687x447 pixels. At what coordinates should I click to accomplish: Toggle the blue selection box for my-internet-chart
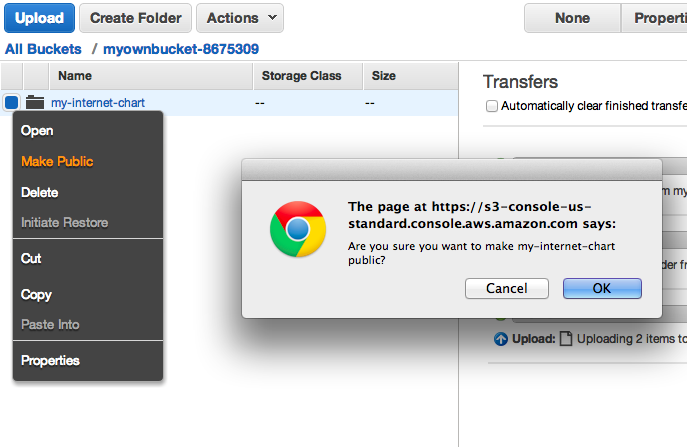(12, 103)
